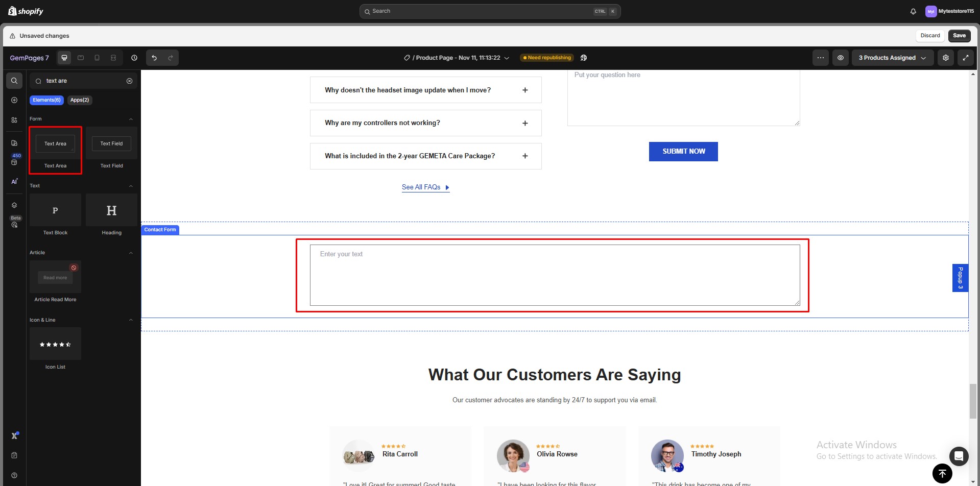Image resolution: width=980 pixels, height=486 pixels.
Task: Open GemPages settings gear icon
Action: 945,58
